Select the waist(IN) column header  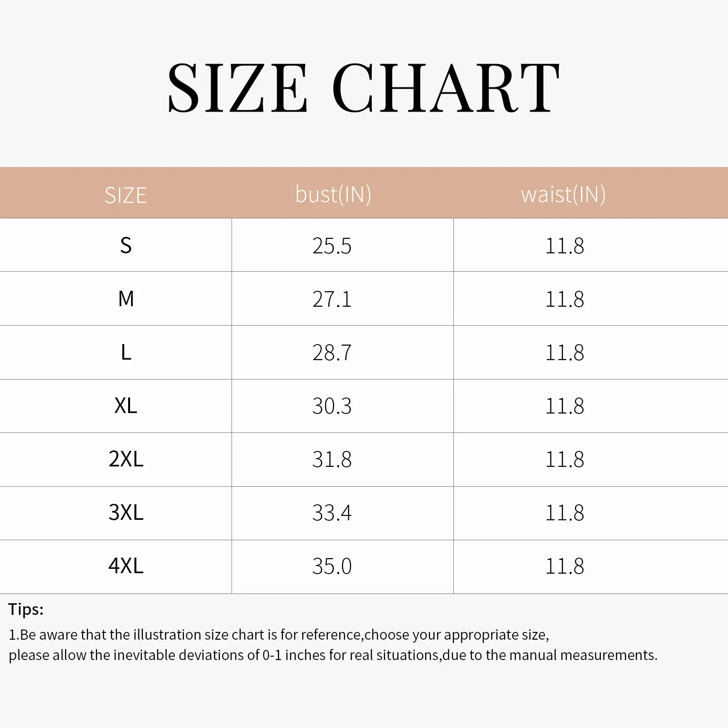(563, 195)
